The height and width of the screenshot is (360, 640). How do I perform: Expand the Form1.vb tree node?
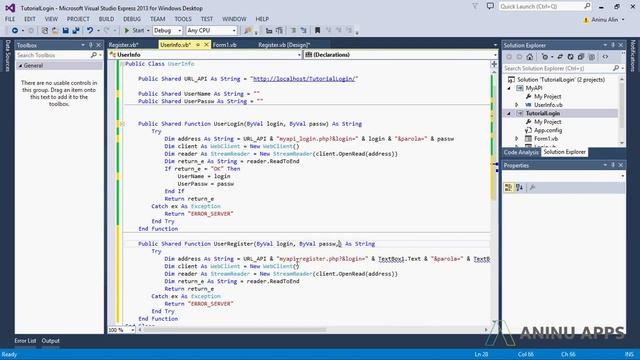pyautogui.click(x=517, y=139)
